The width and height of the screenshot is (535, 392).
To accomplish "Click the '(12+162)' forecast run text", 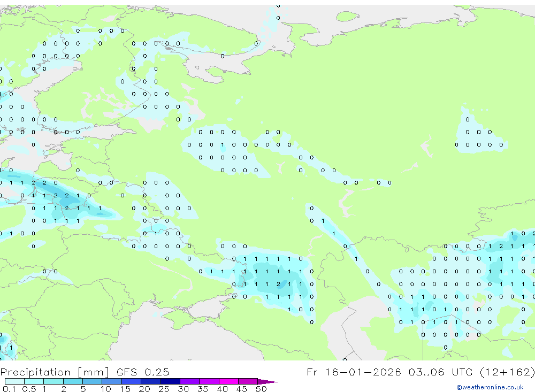I will (x=507, y=372).
